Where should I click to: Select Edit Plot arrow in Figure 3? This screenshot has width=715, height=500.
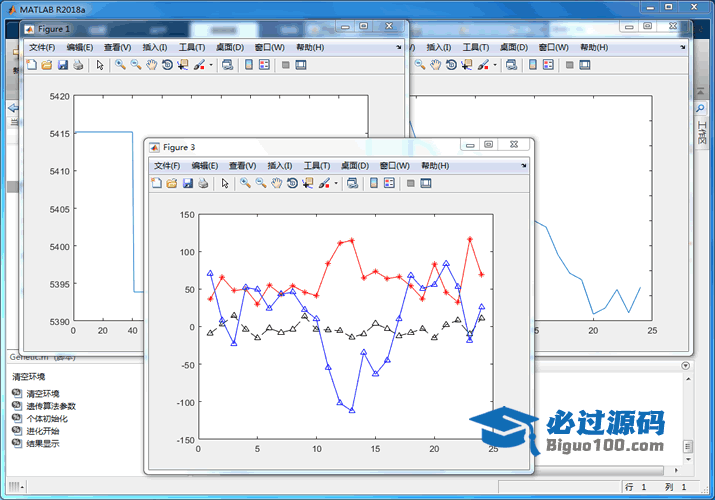[x=225, y=183]
